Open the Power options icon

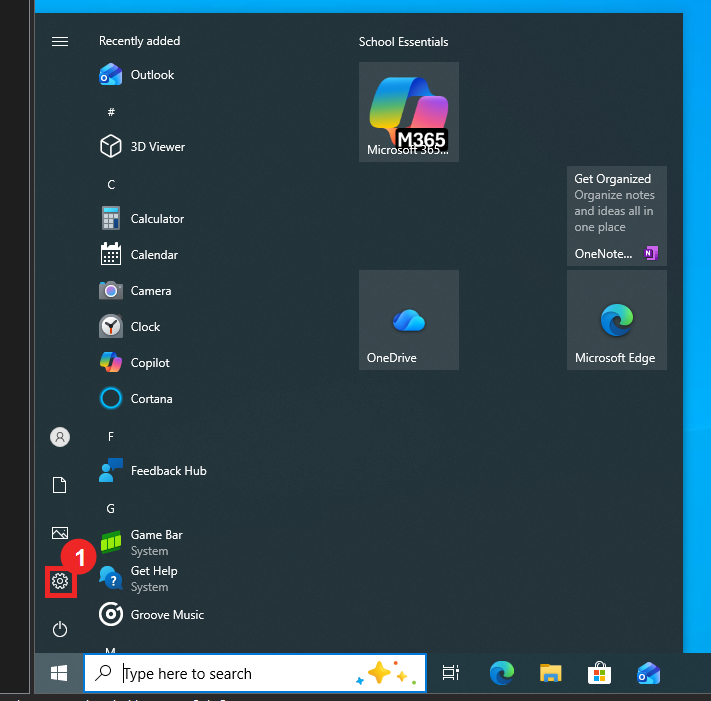click(x=60, y=629)
